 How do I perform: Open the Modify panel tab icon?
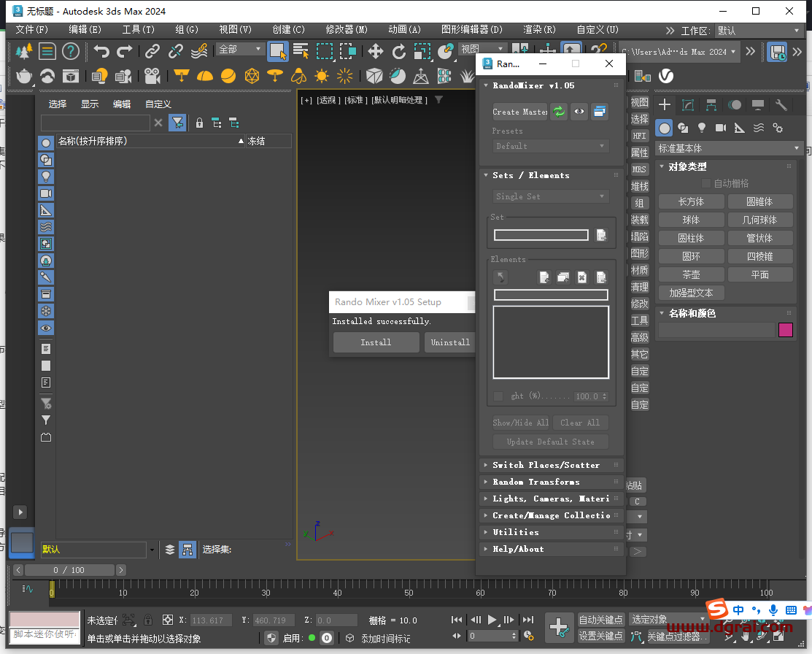coord(688,105)
